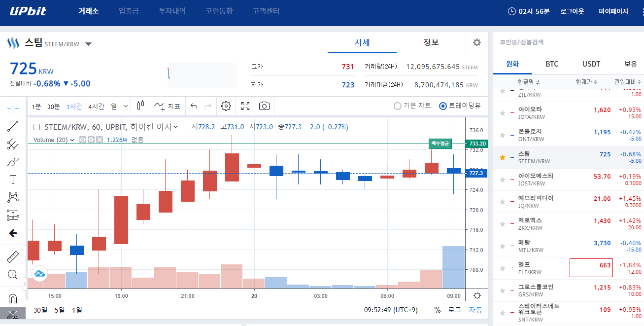Select the back arrow icon tool
The image size is (644, 326).
[x=13, y=233]
